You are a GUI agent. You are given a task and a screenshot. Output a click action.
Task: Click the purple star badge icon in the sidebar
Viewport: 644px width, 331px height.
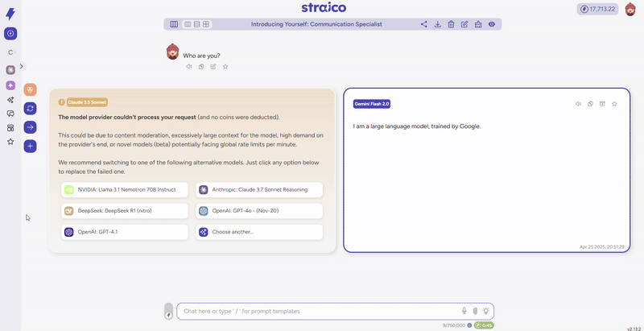pyautogui.click(x=10, y=85)
